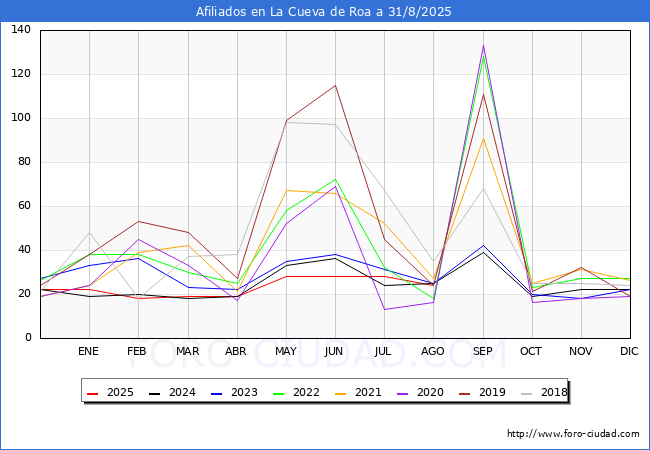The width and height of the screenshot is (650, 450).
Task: Click the chart title Afiliados en La Cueva de Roa
Action: (x=325, y=12)
